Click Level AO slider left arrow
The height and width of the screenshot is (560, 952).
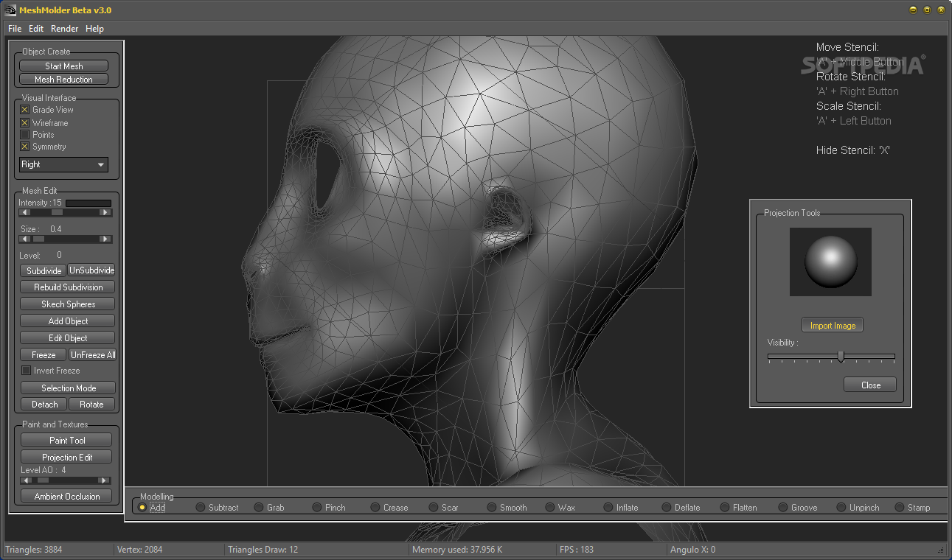[24, 480]
